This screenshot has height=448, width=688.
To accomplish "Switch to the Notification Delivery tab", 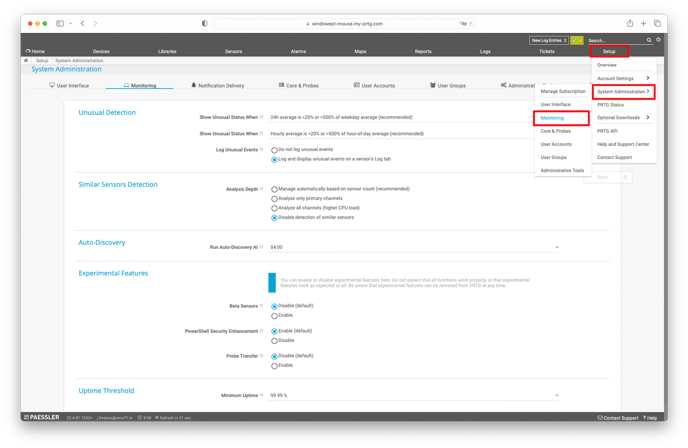I will point(217,86).
